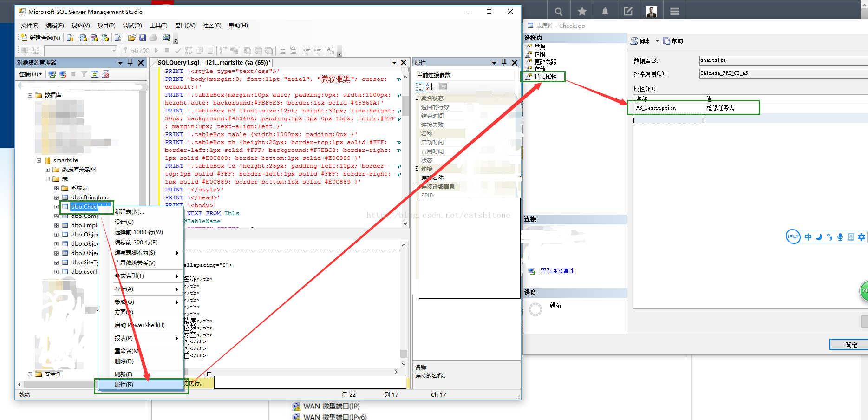868x420 pixels.
Task: Collapse the 数据库 tree node
Action: pos(30,95)
